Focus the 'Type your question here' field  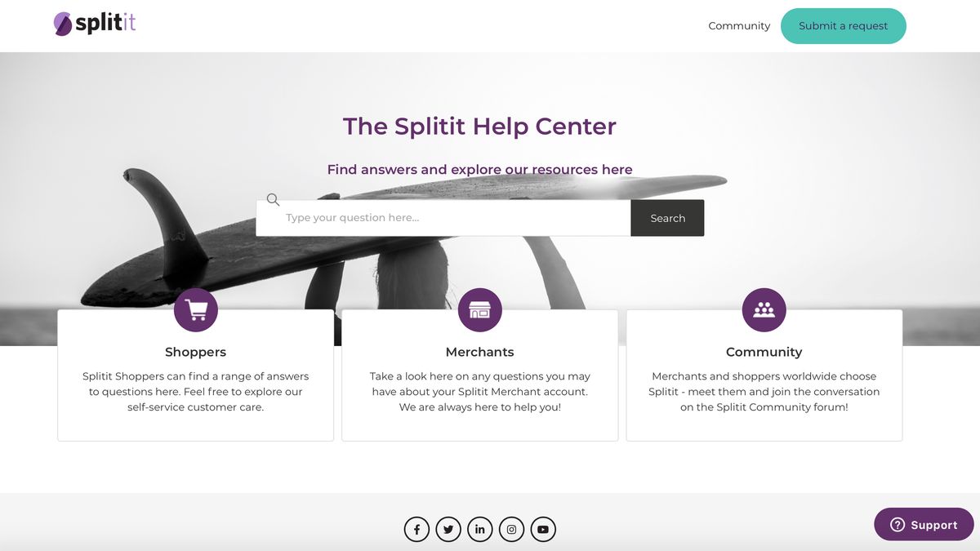[x=443, y=218]
